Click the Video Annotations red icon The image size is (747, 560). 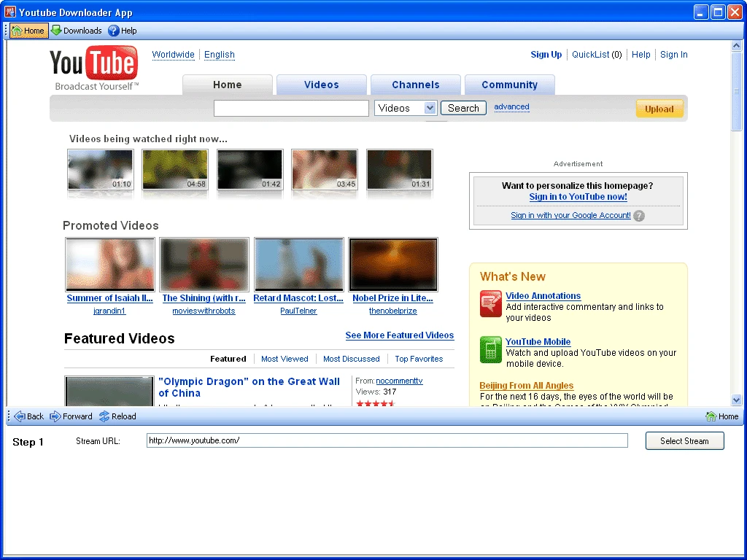pyautogui.click(x=490, y=303)
